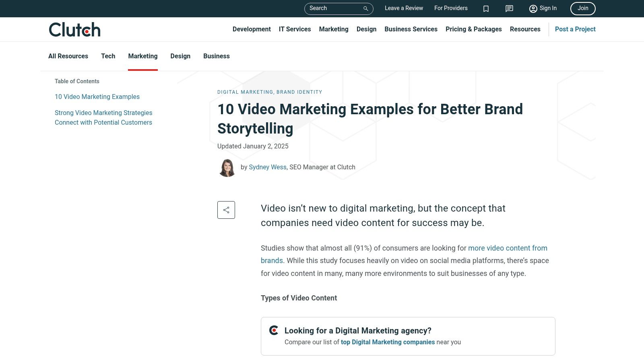644x362 pixels.
Task: Open the Resources menu
Action: (525, 29)
